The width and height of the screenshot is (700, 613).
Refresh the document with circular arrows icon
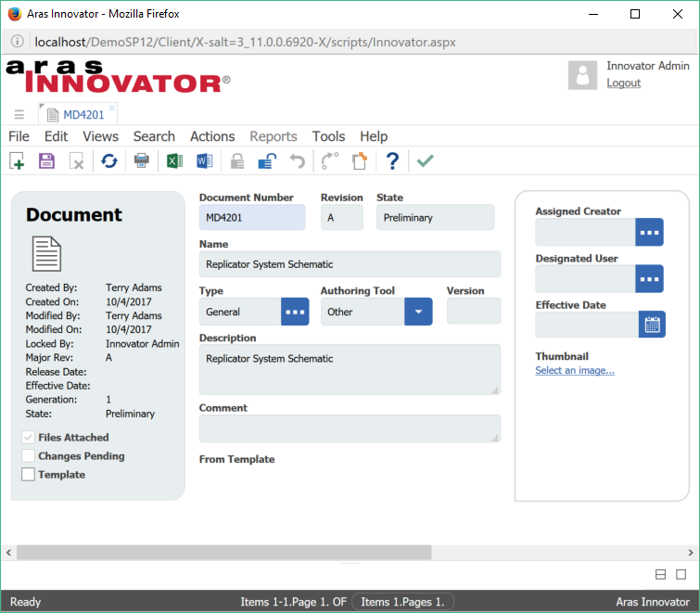[x=108, y=160]
